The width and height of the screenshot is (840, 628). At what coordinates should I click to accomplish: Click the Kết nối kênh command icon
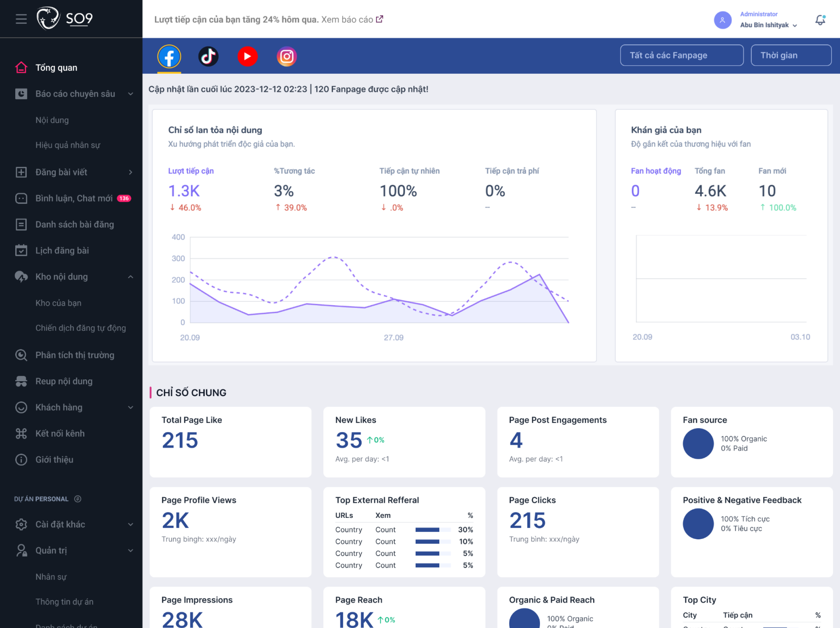(x=21, y=434)
